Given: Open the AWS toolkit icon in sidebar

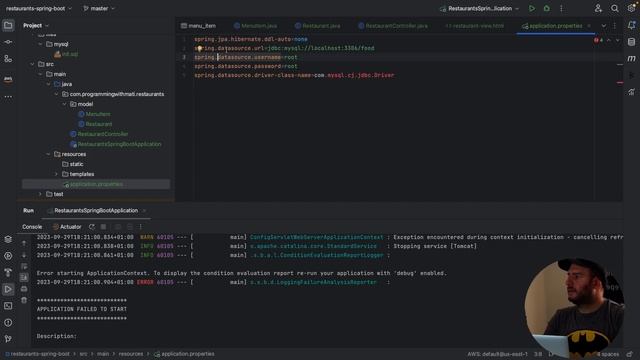Looking at the screenshot, I should pyautogui.click(x=8, y=79).
